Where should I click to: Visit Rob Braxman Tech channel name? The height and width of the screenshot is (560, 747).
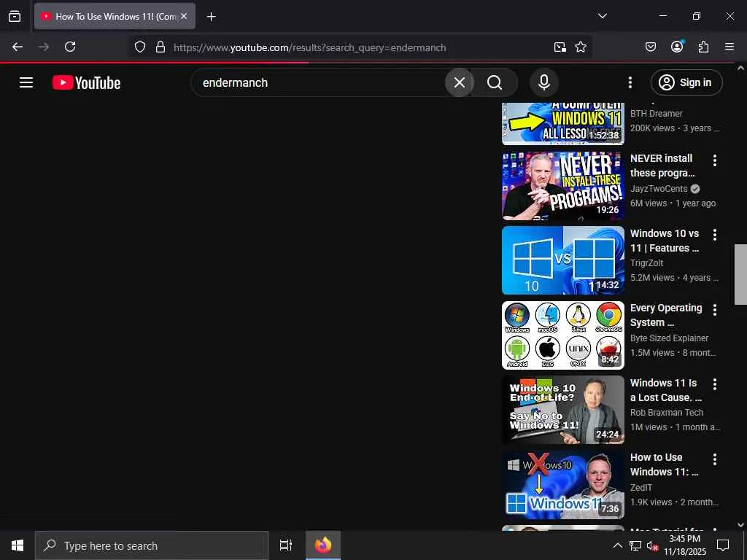(667, 413)
